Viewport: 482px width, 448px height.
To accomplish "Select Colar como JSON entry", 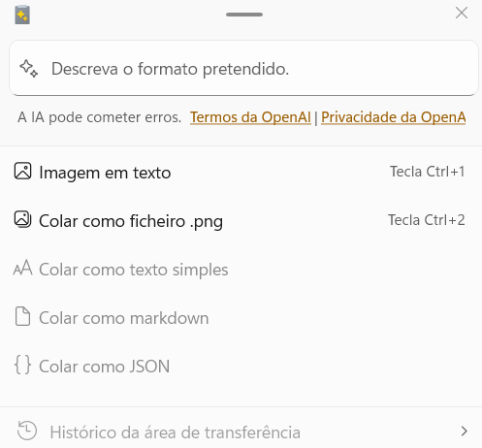I will tap(241, 366).
